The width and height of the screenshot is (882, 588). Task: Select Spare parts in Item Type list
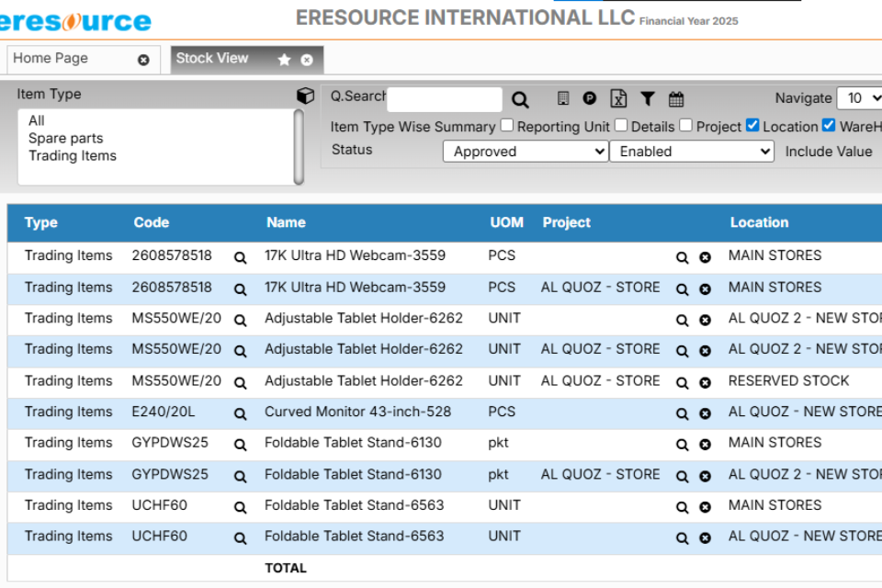coord(66,138)
